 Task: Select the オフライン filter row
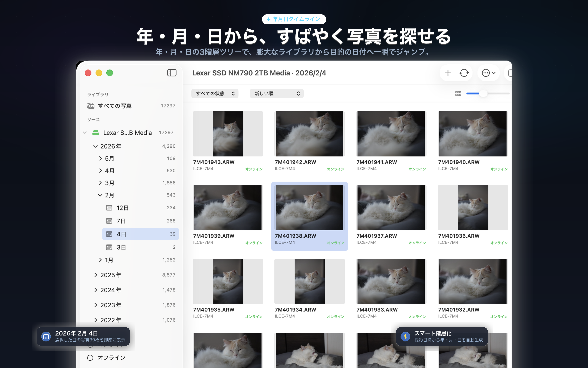click(131, 358)
